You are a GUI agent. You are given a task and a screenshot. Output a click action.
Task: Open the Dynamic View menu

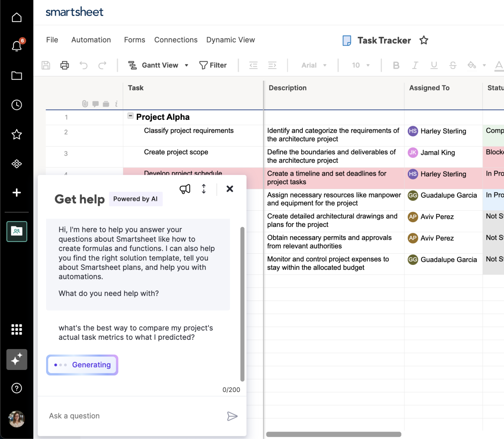230,40
